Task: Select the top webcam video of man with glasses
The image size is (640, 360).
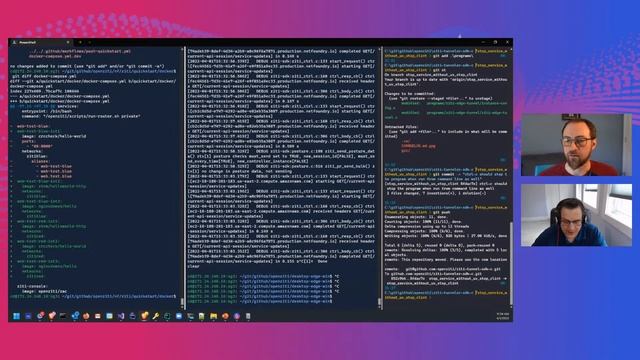Action: (576, 145)
